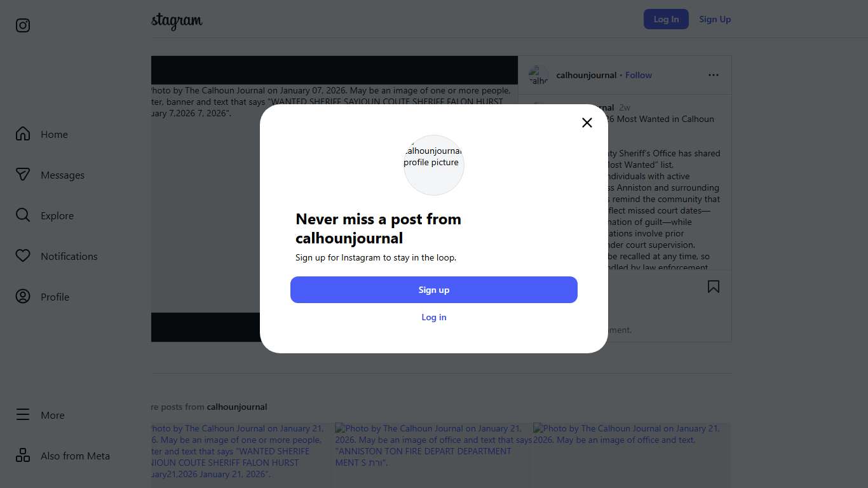Open the post's three-dot options menu
This screenshot has width=868, height=488.
(x=714, y=75)
